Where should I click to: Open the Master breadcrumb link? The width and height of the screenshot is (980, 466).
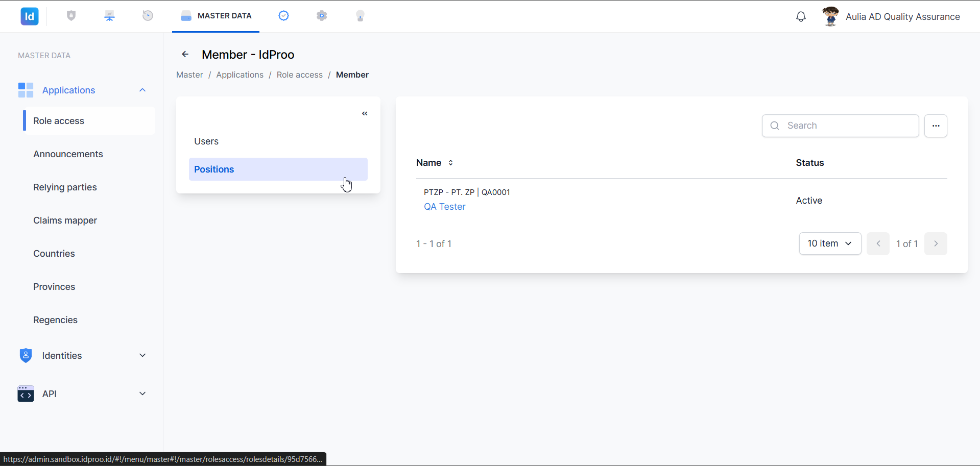click(x=189, y=75)
